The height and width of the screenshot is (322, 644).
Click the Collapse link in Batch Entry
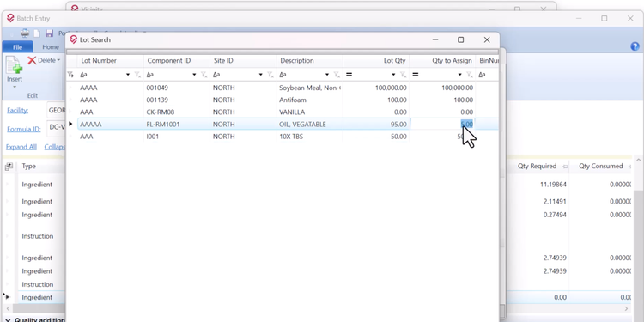pos(55,147)
